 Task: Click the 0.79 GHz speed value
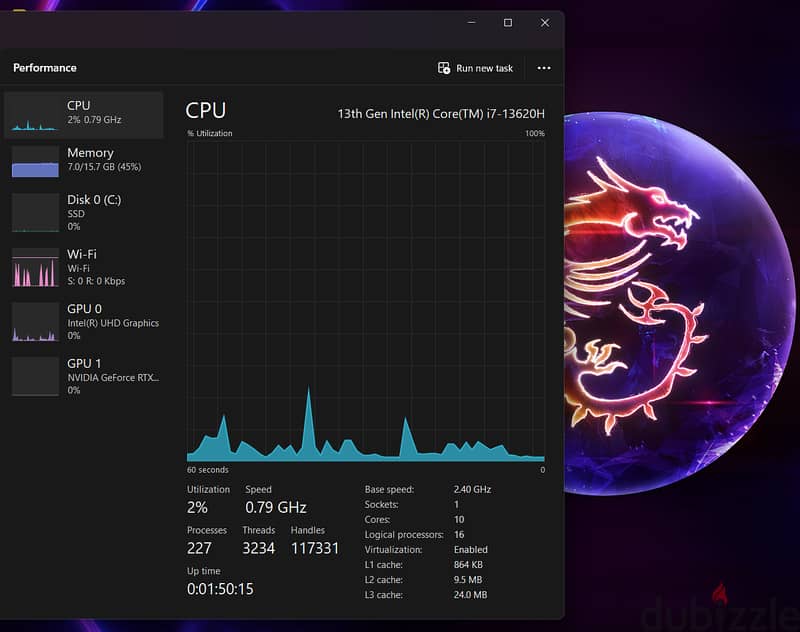click(x=276, y=508)
